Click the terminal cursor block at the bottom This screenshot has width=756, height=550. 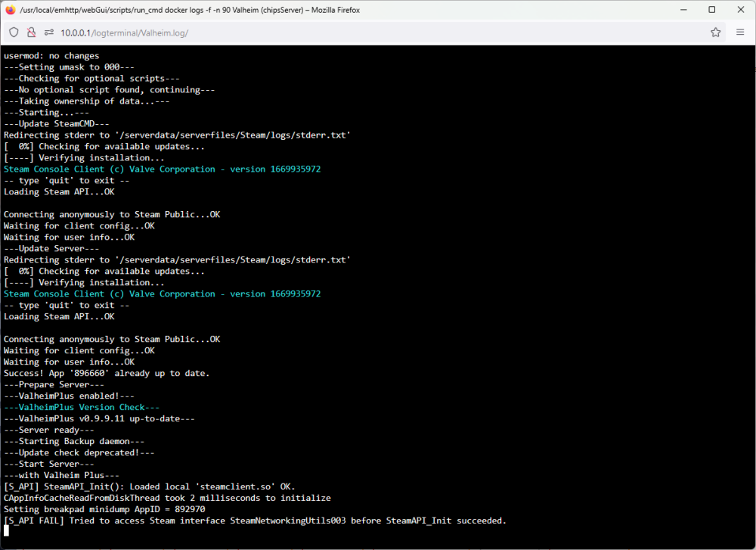click(6, 530)
